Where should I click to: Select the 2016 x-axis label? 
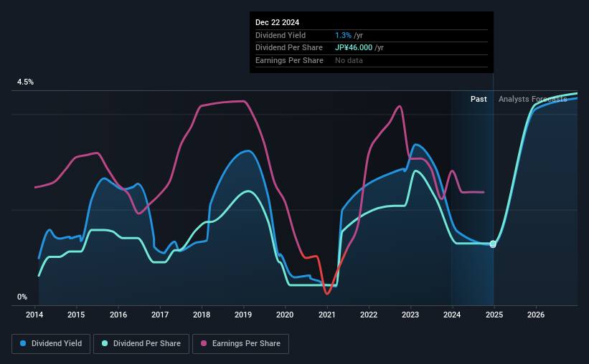(x=118, y=315)
